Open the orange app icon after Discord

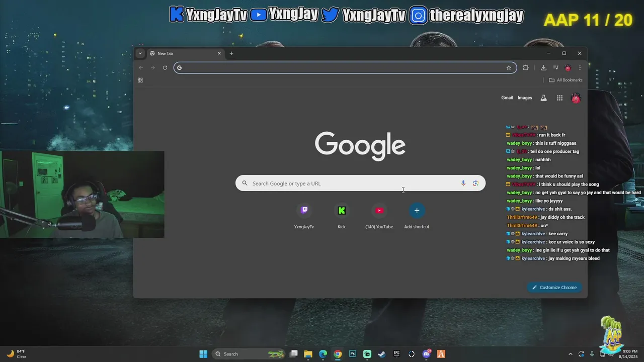pos(441,354)
